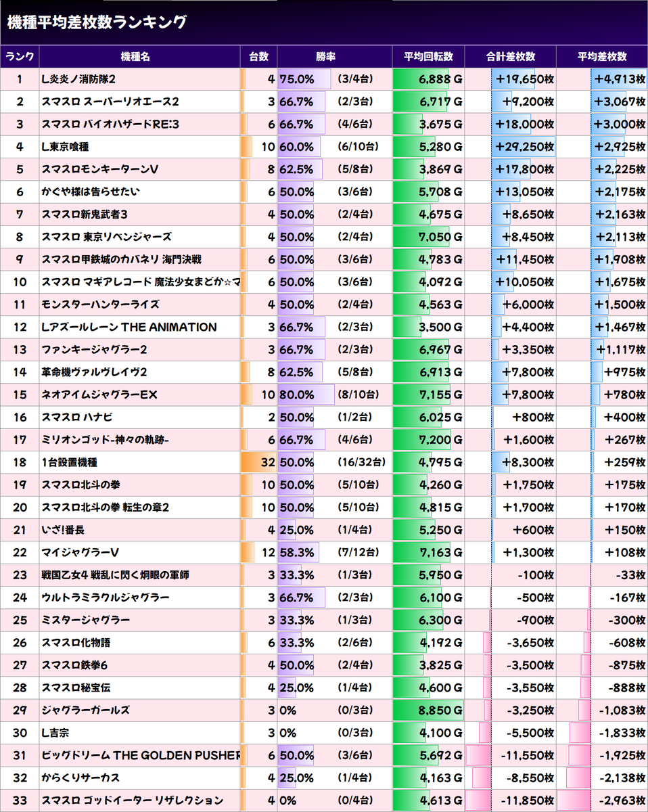Select machine name スマスロ甲鉄城のカバネリ 海門決戦

(121, 260)
